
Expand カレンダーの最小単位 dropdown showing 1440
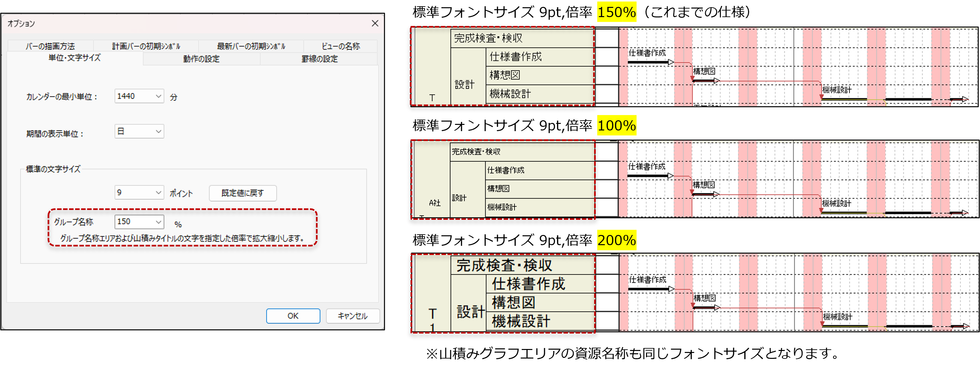point(158,96)
